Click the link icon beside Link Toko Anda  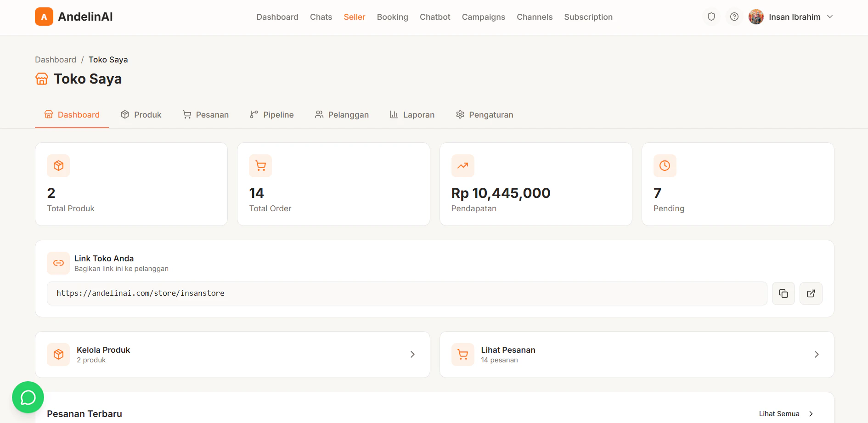coord(58,263)
